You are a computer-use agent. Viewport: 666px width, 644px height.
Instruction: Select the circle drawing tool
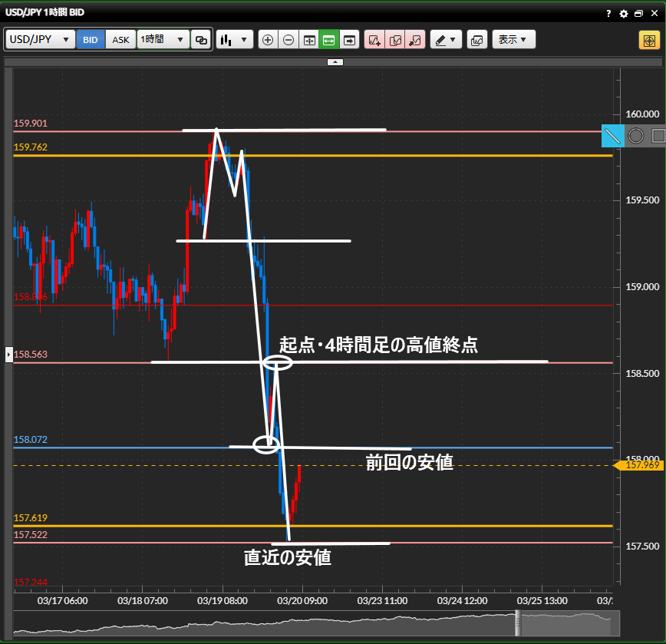[x=636, y=136]
